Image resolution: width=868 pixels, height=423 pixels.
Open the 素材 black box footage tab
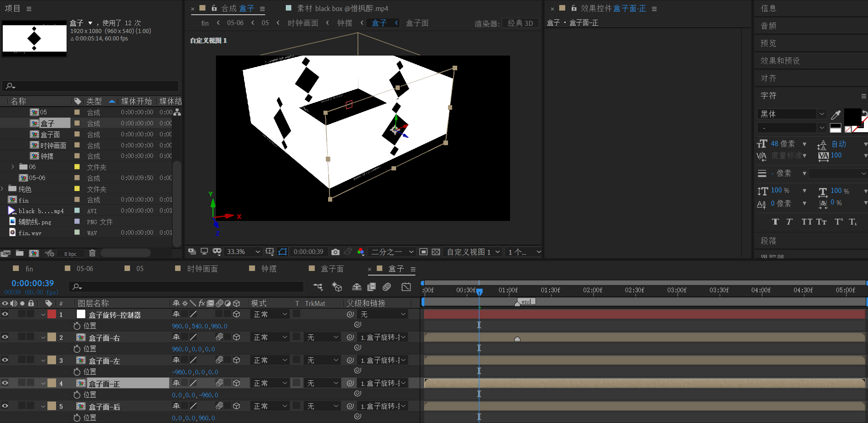342,8
